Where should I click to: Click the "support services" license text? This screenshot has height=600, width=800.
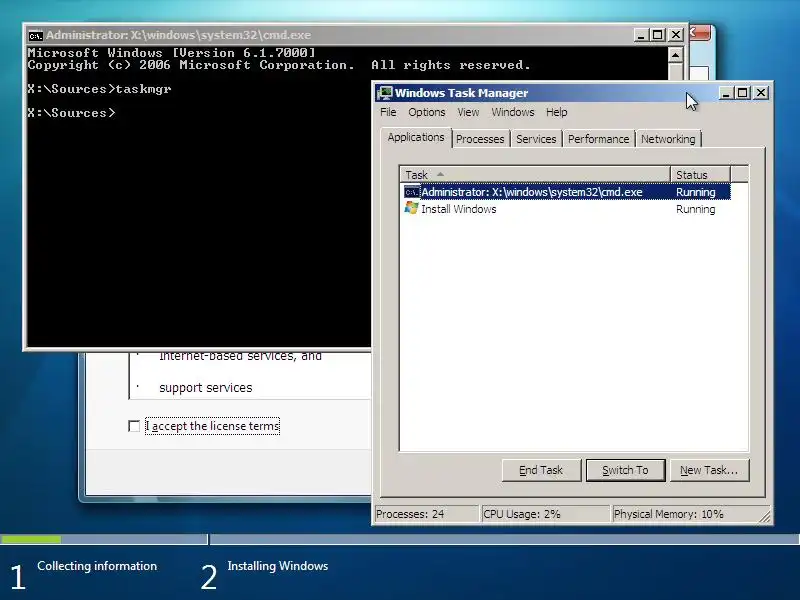[206, 388]
